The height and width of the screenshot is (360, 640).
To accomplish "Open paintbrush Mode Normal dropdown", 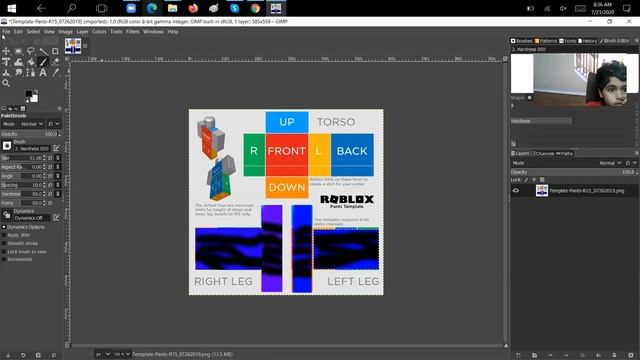I will coord(32,124).
